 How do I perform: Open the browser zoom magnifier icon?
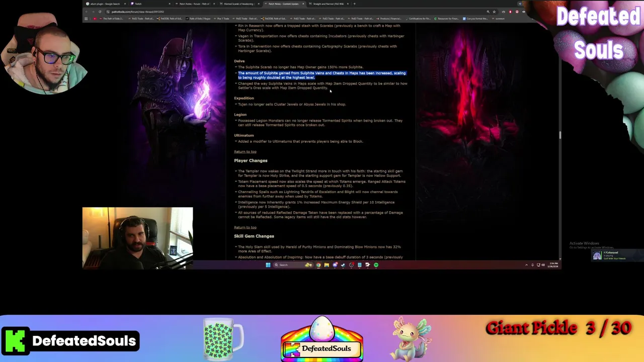click(488, 12)
